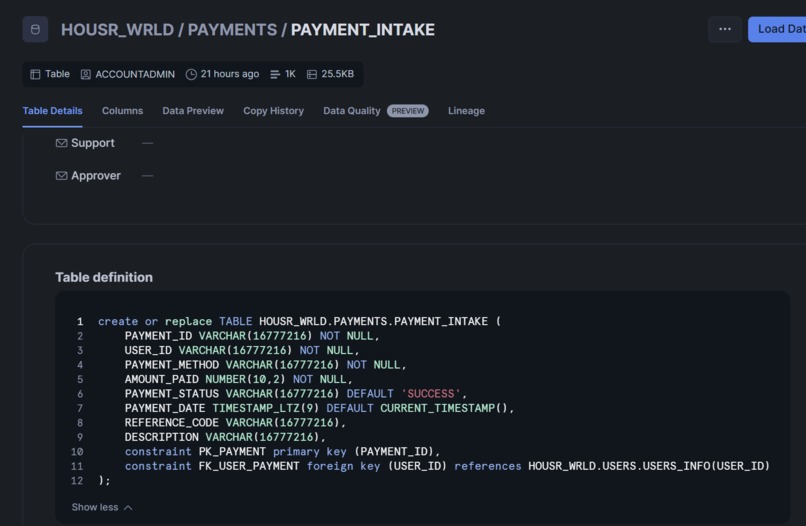Viewport: 806px width, 526px height.
Task: Click the database icon beside HOUSR_WRLD breadcrumb
Action: 35,29
